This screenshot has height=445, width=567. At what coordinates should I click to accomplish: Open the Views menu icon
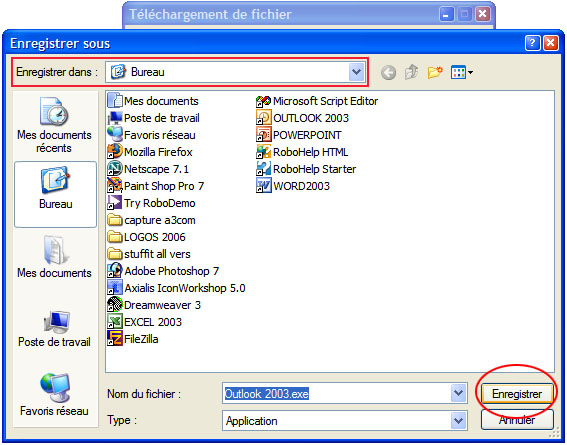pos(462,72)
